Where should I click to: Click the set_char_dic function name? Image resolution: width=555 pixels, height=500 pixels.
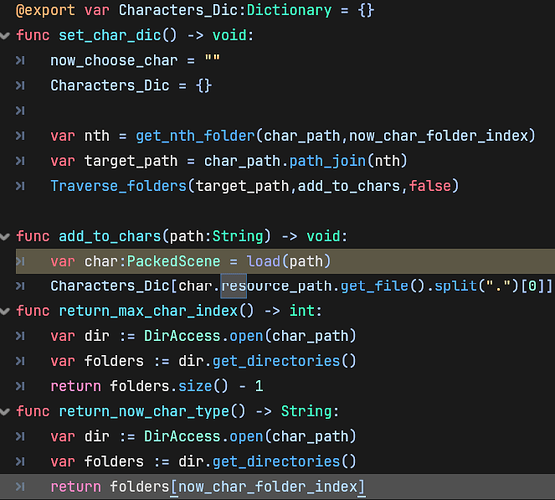tap(110, 35)
